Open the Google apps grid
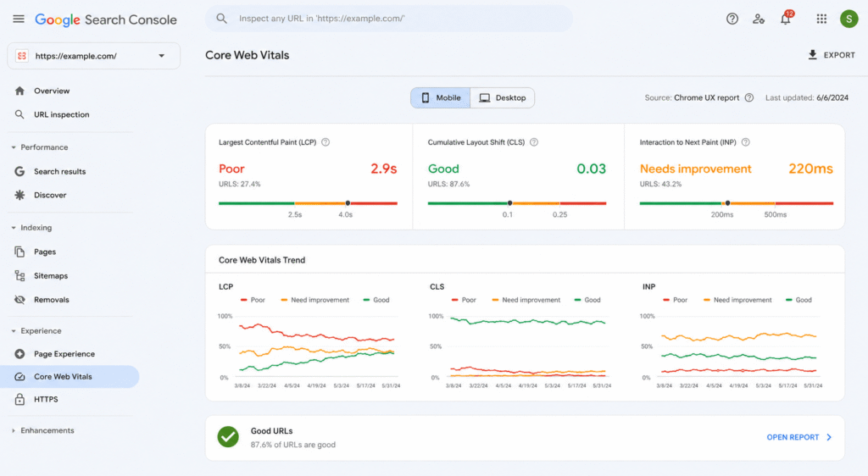Image resolution: width=868 pixels, height=476 pixels. click(821, 19)
